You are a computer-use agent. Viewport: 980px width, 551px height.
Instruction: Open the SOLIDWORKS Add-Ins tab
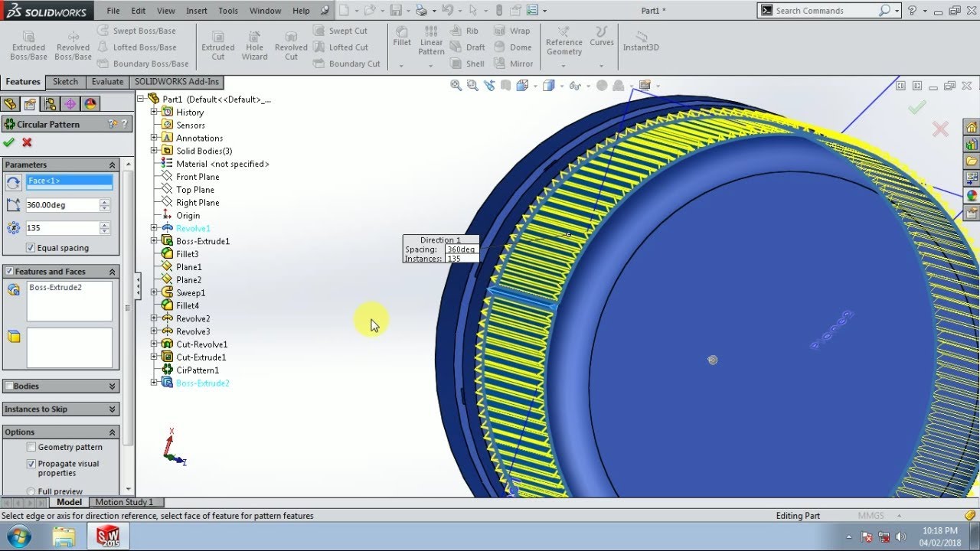[177, 82]
